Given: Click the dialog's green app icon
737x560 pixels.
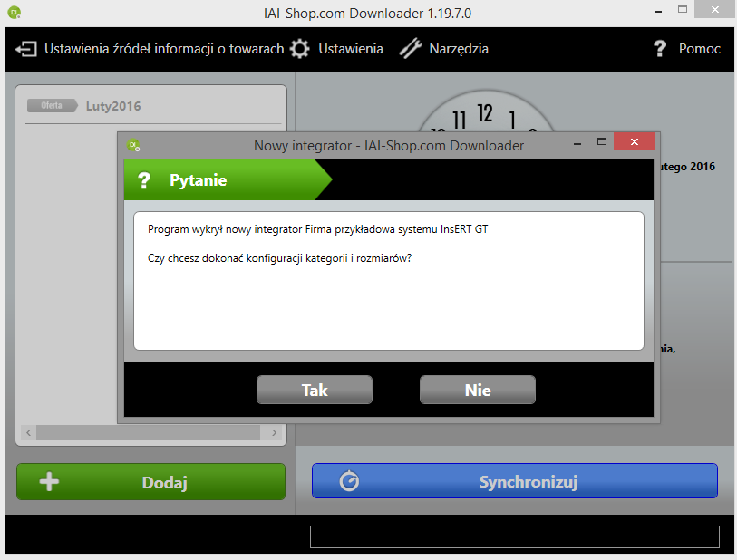Looking at the screenshot, I should (133, 146).
